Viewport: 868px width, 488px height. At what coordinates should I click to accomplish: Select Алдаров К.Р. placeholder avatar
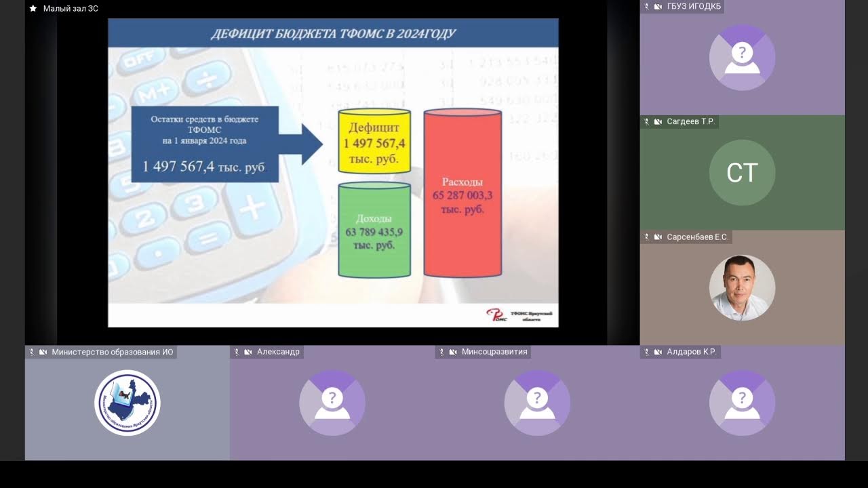(742, 403)
